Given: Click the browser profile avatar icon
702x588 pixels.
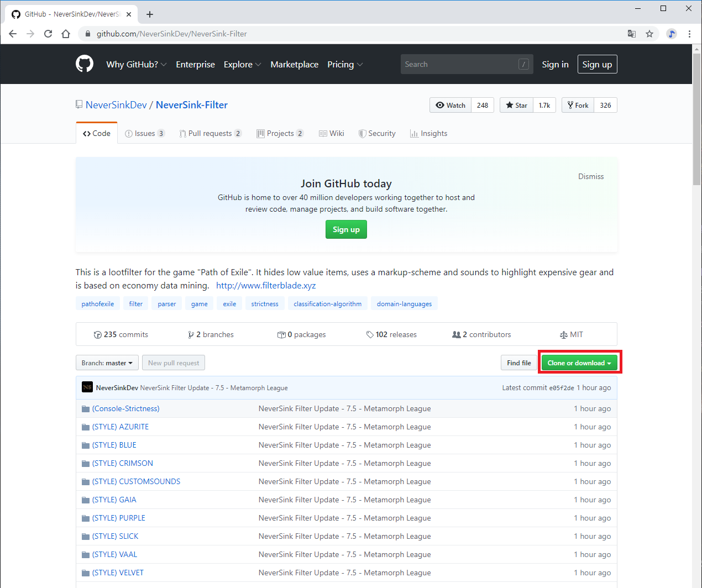Looking at the screenshot, I should pyautogui.click(x=672, y=34).
